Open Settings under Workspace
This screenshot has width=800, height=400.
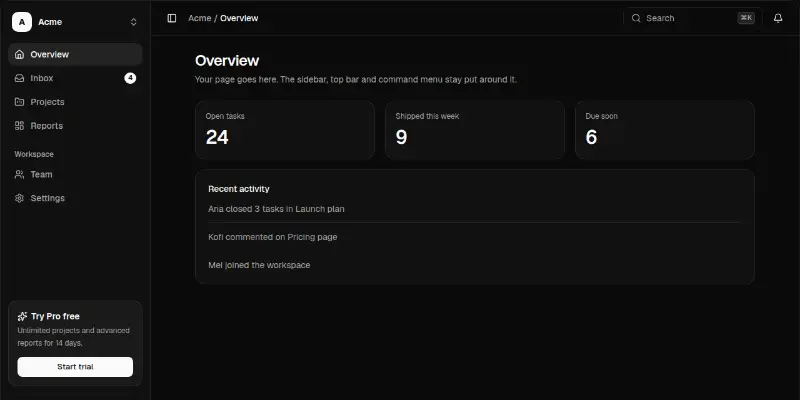(75, 198)
